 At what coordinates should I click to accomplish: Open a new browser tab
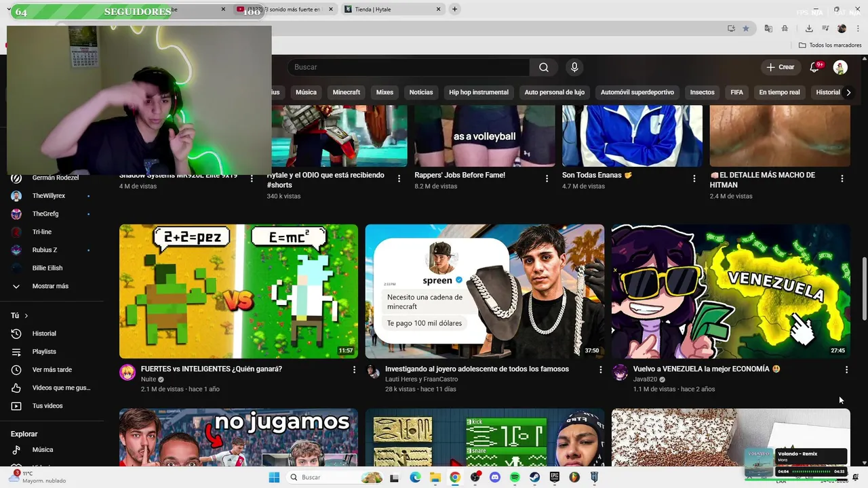click(x=455, y=9)
